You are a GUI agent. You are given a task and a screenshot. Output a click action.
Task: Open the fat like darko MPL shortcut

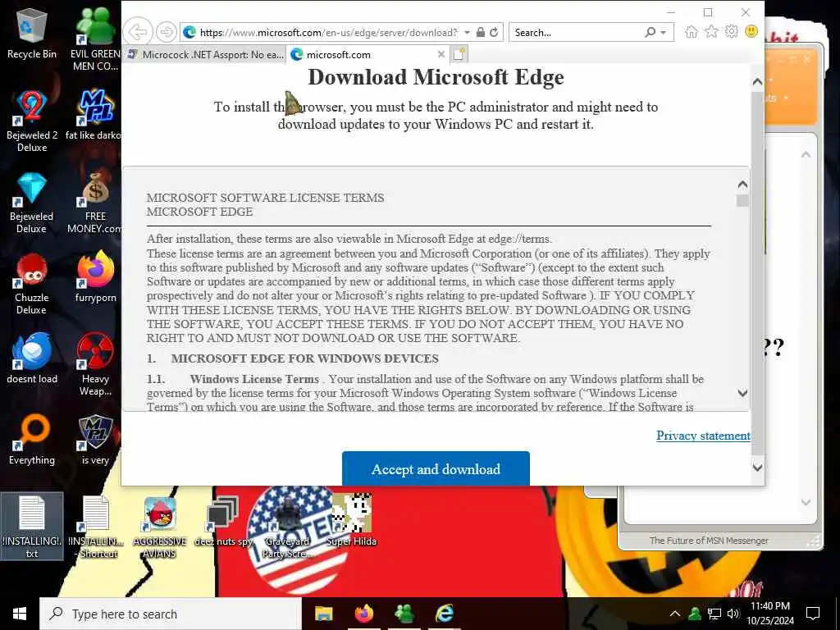coord(94,115)
